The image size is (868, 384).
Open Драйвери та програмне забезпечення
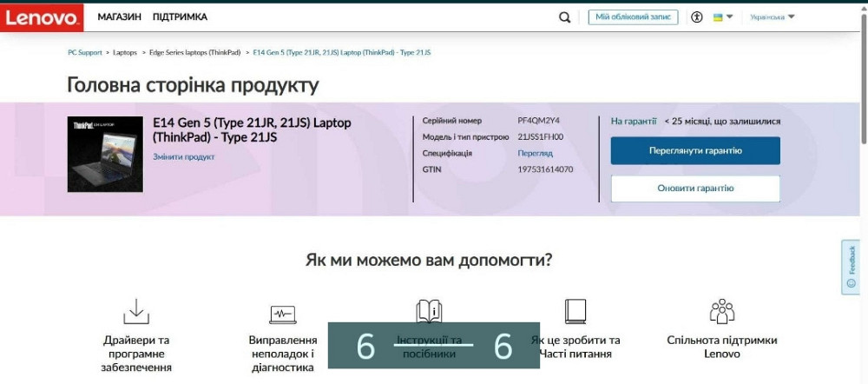click(136, 354)
